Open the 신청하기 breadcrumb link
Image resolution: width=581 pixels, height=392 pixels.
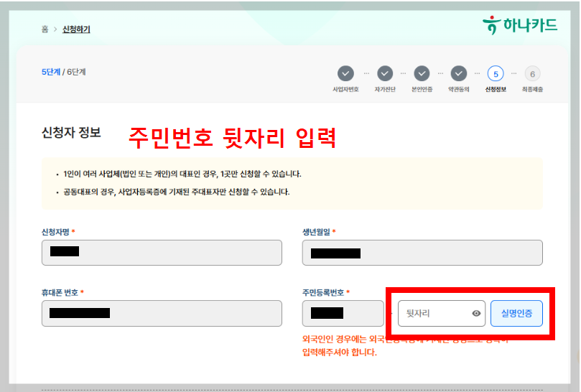(x=76, y=29)
